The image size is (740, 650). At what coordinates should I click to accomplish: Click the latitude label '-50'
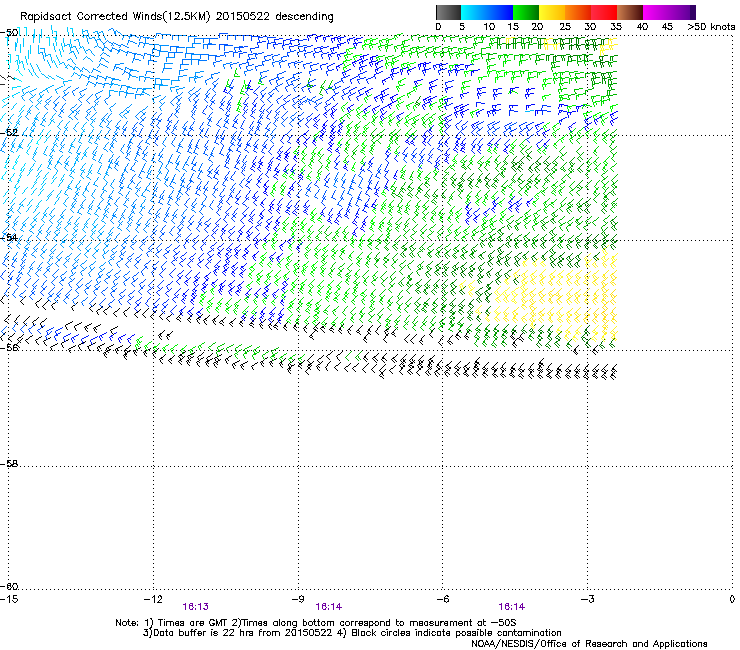(x=9, y=33)
